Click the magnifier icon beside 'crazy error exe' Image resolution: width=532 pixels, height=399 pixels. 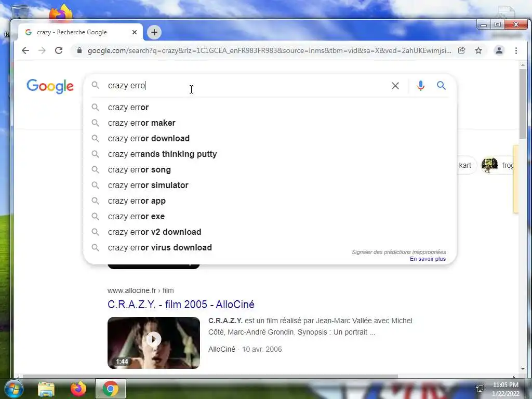[96, 217]
